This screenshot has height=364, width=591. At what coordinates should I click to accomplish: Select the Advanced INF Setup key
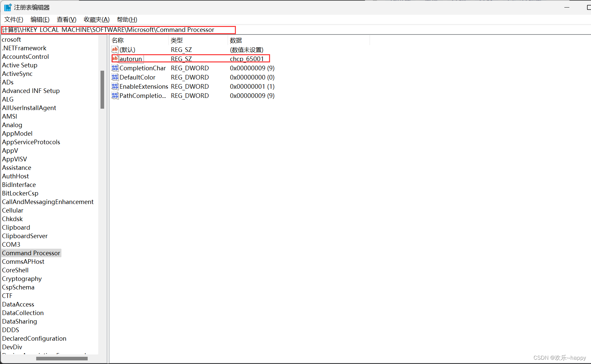coord(31,91)
